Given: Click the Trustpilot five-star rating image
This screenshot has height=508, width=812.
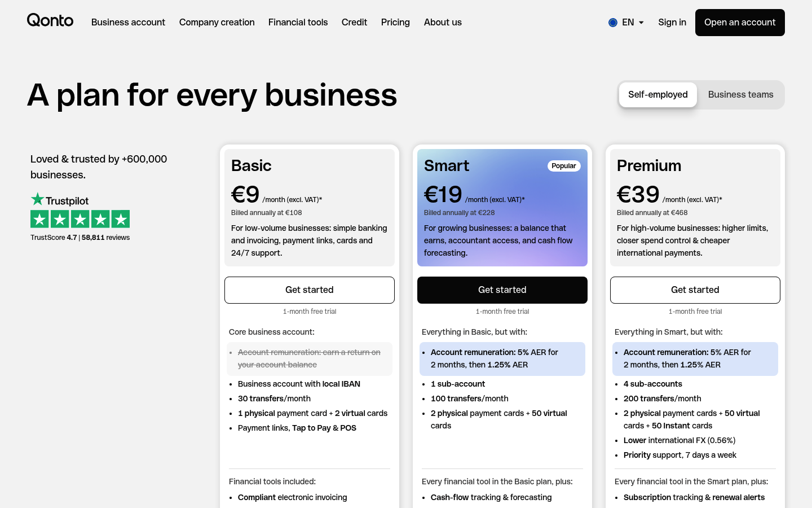Looking at the screenshot, I should coord(80,219).
